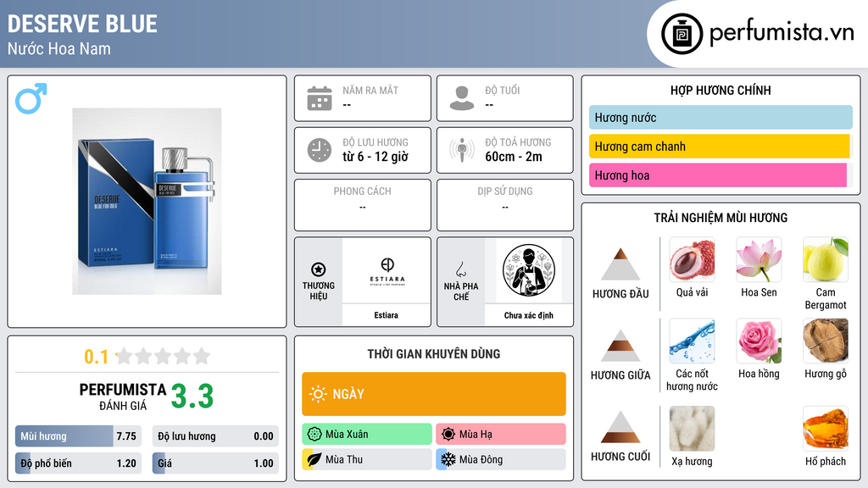This screenshot has width=868, height=488.
Task: Select the Mùa Hạ season label
Action: [x=476, y=435]
